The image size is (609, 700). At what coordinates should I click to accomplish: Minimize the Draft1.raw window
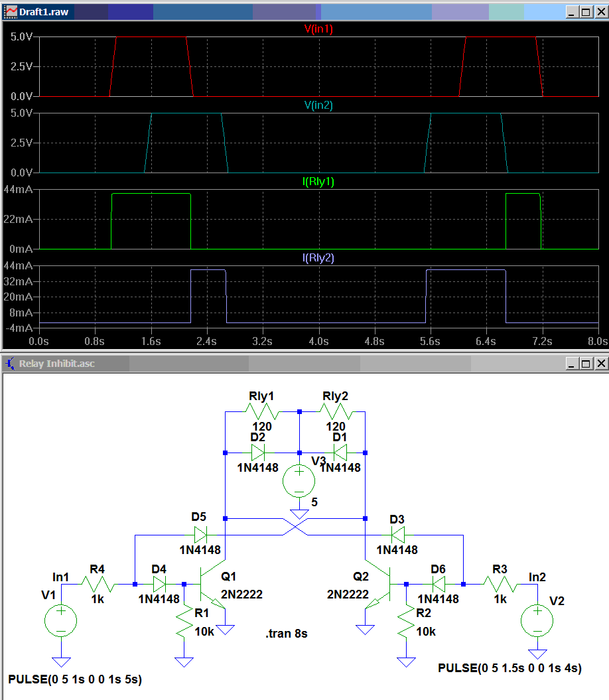[x=572, y=12]
